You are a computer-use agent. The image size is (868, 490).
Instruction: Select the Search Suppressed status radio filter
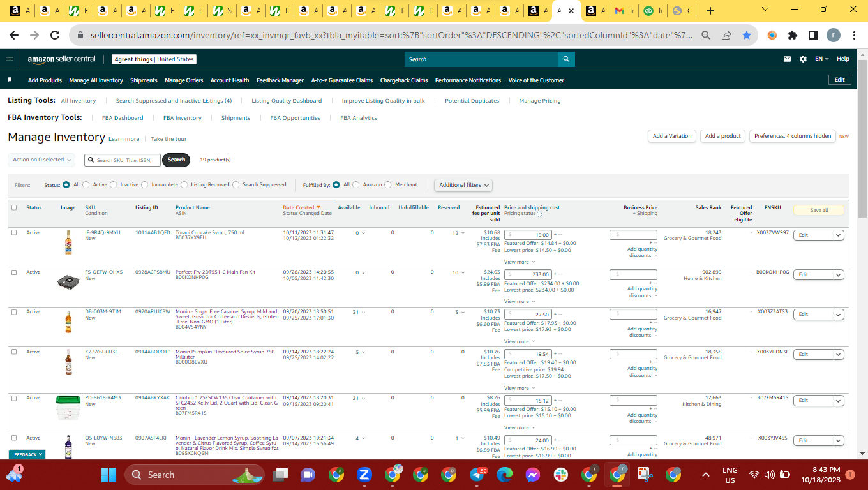[x=236, y=185]
